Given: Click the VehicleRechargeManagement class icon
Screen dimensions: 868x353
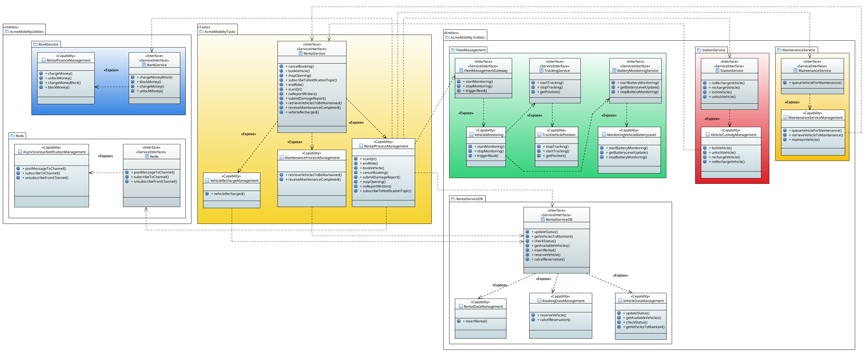Looking at the screenshot, I should pyautogui.click(x=207, y=181).
